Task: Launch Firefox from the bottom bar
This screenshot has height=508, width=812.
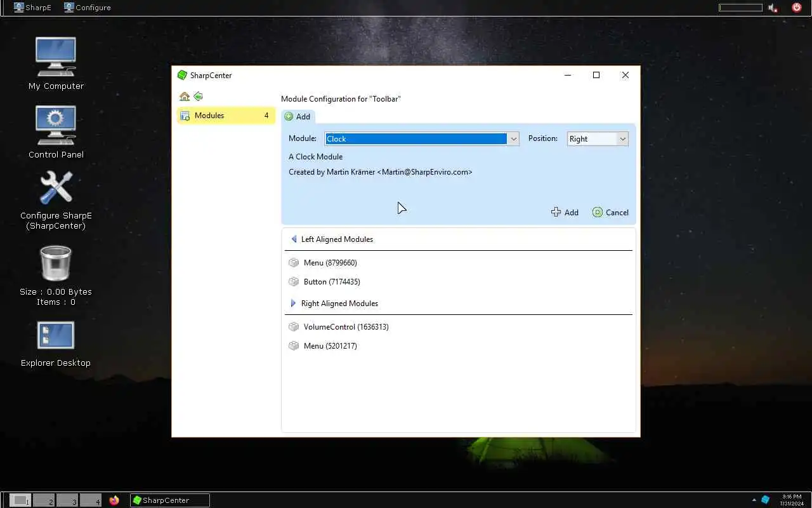Action: pos(114,500)
